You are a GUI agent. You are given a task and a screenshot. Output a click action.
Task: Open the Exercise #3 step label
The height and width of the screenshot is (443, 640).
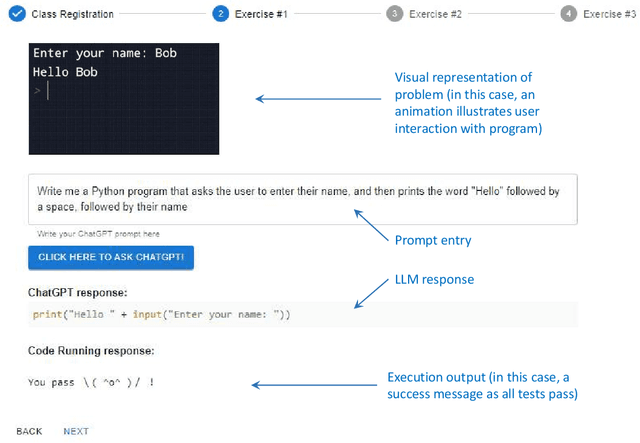coord(609,14)
